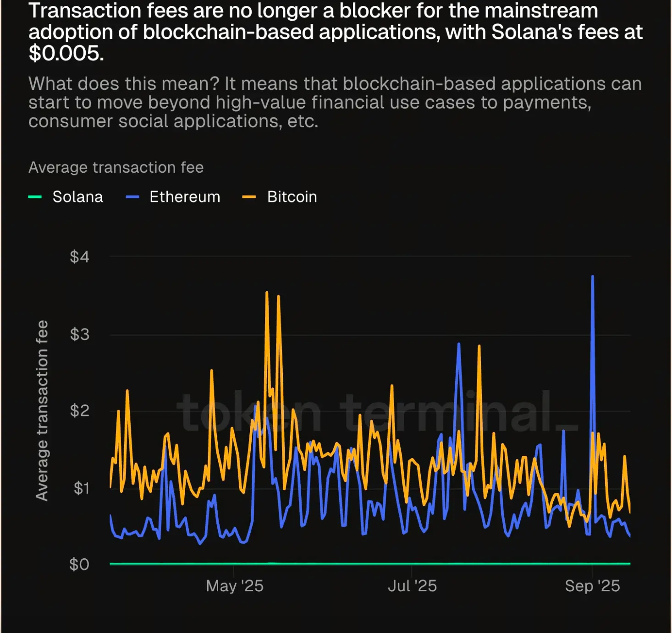Click the $3 y-axis label
Screen dimensions: 672x633
click(79, 334)
